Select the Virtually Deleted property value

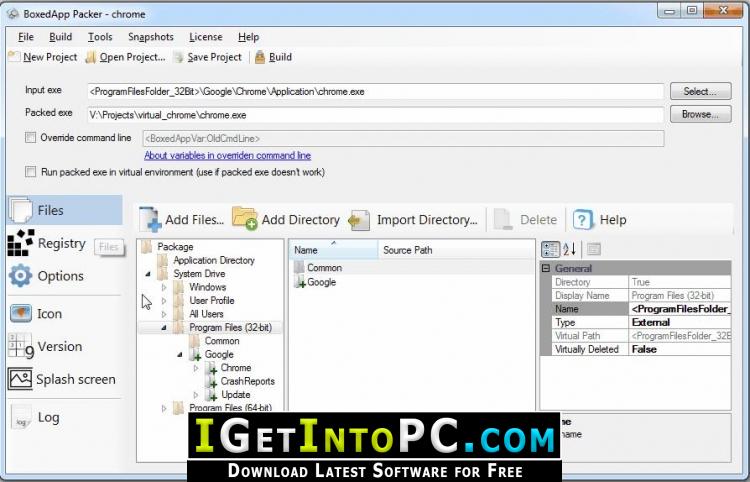(x=679, y=349)
